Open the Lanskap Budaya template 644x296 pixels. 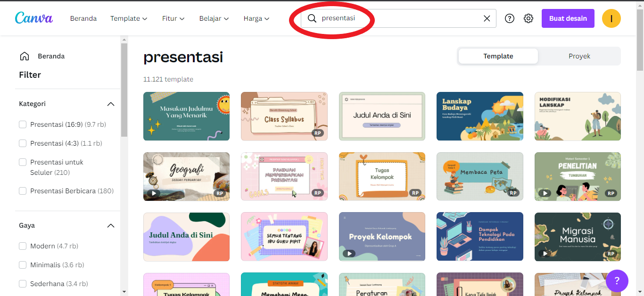tap(480, 116)
